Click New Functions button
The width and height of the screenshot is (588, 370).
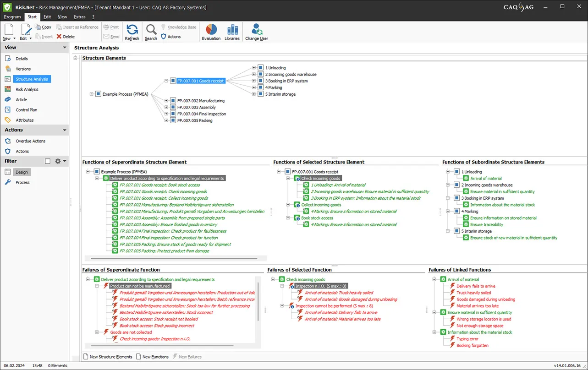coord(153,357)
